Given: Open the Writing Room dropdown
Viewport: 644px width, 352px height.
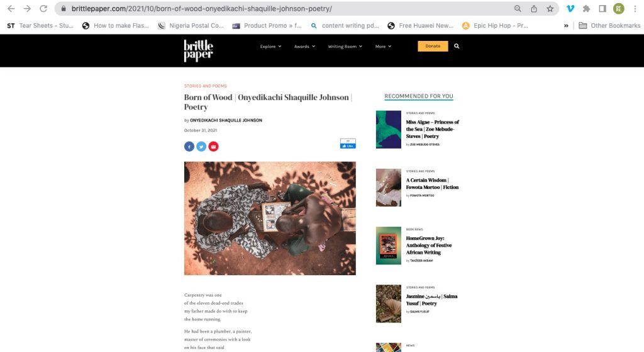Looking at the screenshot, I should [x=345, y=47].
